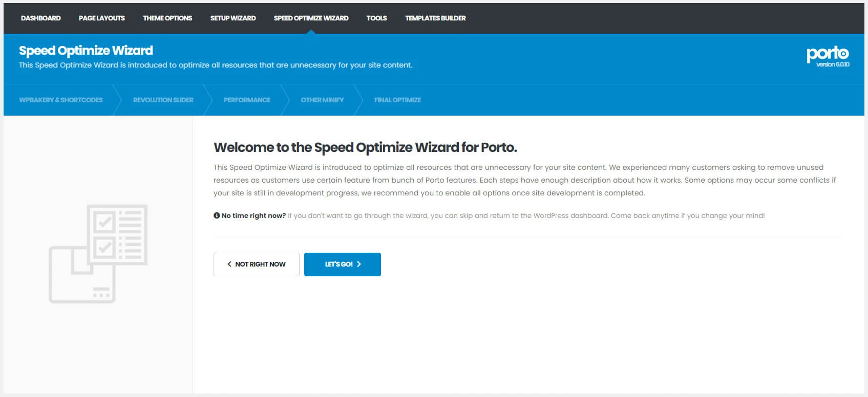Image resolution: width=868 pixels, height=397 pixels.
Task: Navigate to Templates Builder
Action: [x=435, y=18]
